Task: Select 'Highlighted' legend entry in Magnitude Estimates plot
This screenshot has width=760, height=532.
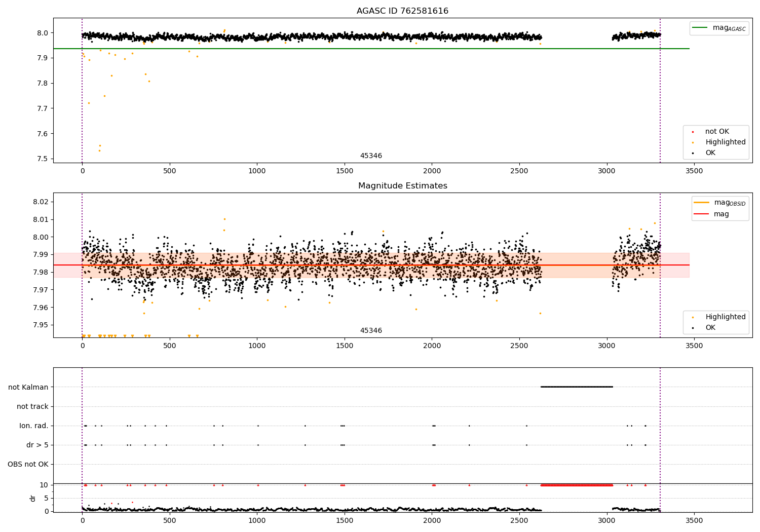Action: tap(725, 317)
